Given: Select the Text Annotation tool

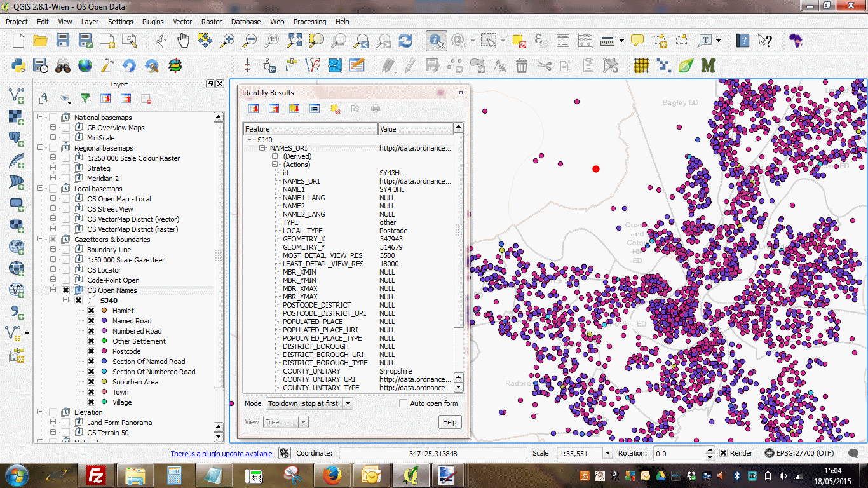Looking at the screenshot, I should pos(705,41).
